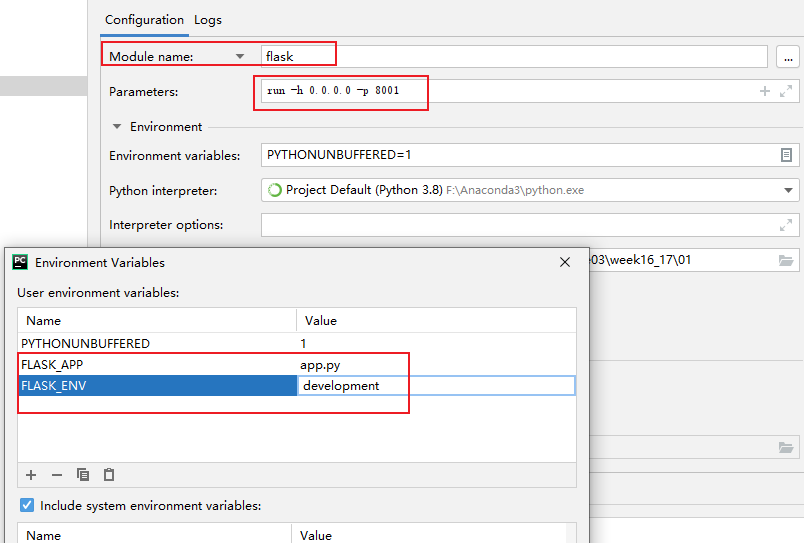Expand the Interpreter options field icon
The height and width of the screenshot is (543, 804).
point(786,225)
